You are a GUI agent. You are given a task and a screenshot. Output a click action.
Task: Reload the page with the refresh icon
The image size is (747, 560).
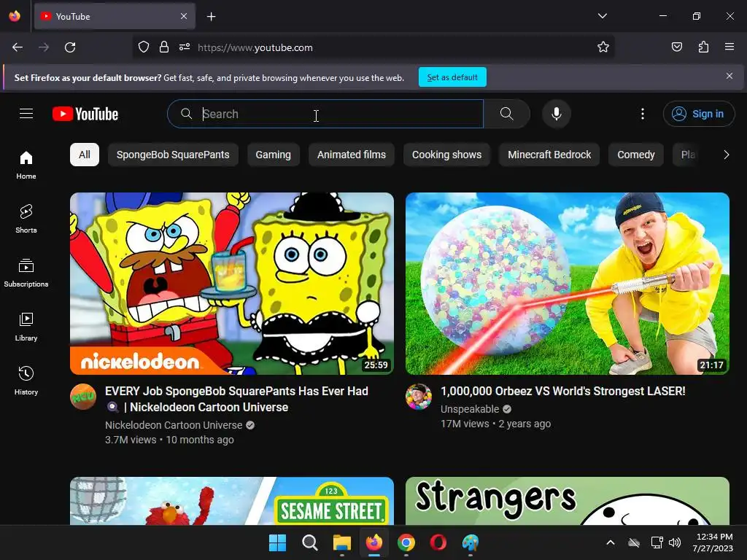[x=70, y=47]
